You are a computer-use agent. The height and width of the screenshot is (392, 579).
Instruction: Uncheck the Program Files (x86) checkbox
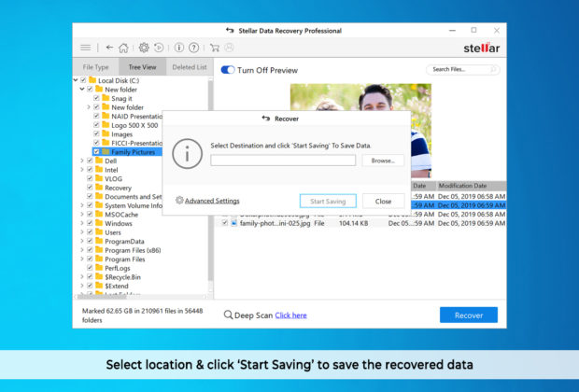point(90,250)
